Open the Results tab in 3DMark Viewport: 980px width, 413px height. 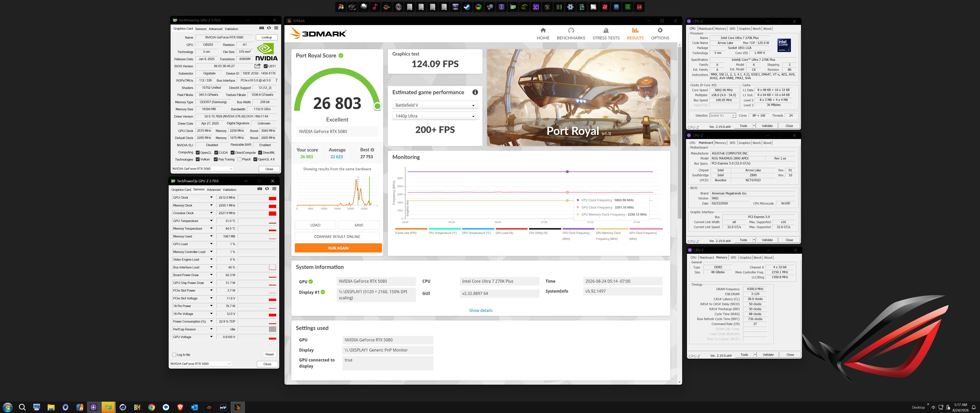pos(635,33)
